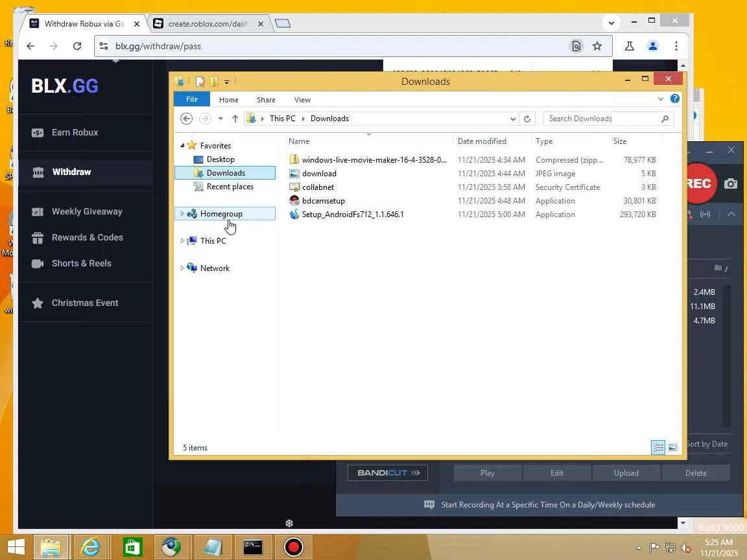Screen dimensions: 747x560
Task: Expand the Explorer ribbon chevron
Action: pyautogui.click(x=660, y=99)
